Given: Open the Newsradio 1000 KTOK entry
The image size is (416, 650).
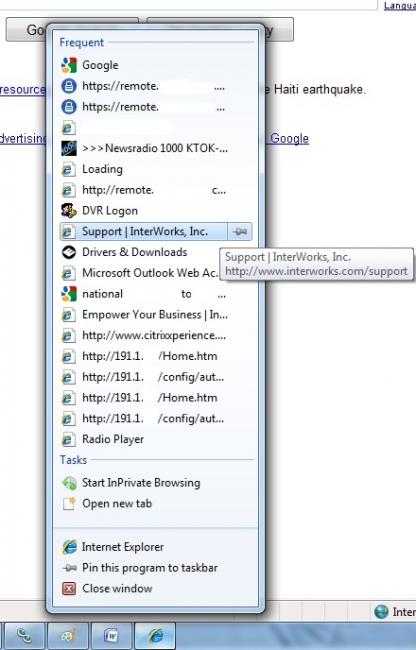Looking at the screenshot, I should (x=156, y=148).
